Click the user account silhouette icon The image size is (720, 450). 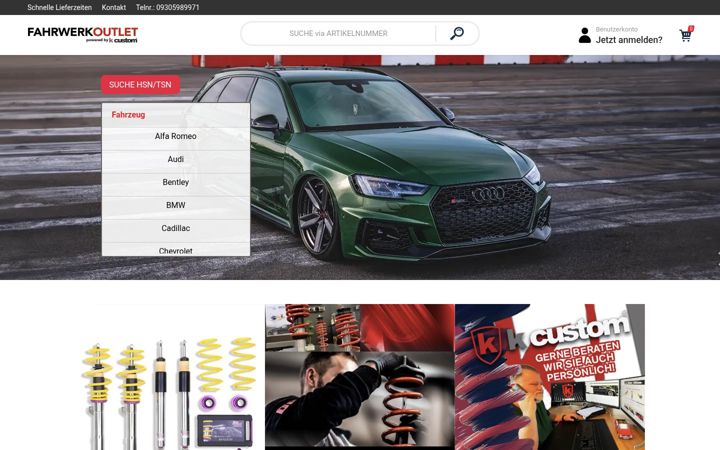click(585, 35)
